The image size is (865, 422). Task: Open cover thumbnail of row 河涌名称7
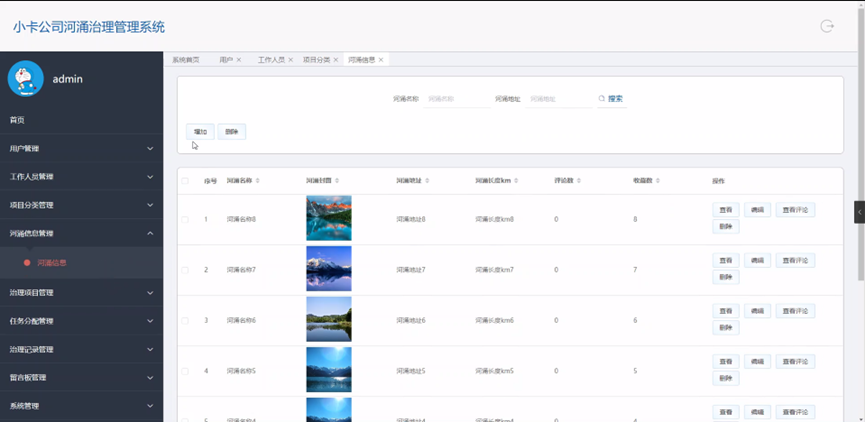point(329,269)
